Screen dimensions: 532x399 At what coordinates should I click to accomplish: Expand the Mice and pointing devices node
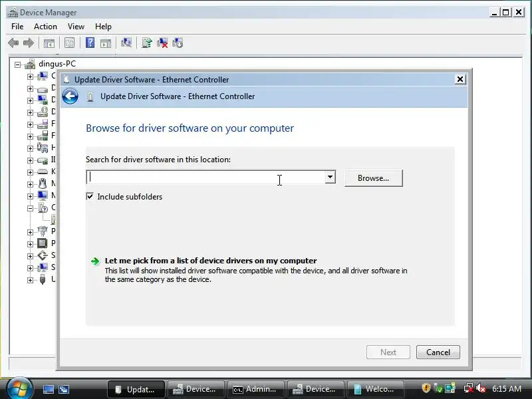point(30,184)
